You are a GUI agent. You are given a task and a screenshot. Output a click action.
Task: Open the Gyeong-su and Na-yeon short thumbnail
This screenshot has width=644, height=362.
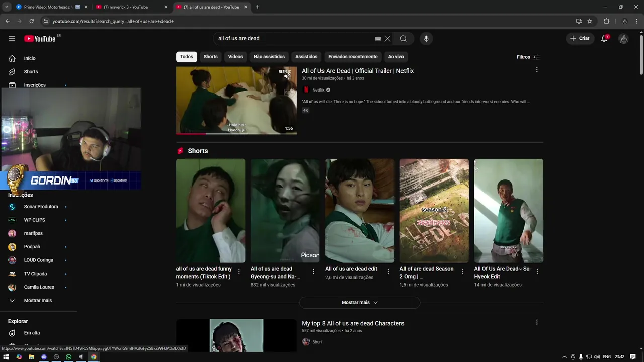285,211
